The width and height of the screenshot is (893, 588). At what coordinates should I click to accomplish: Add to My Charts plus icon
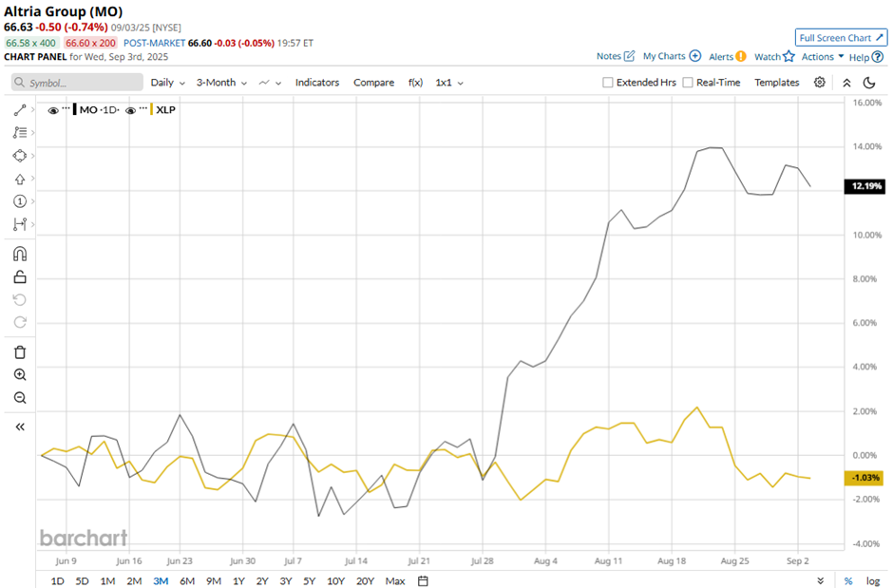coord(694,56)
